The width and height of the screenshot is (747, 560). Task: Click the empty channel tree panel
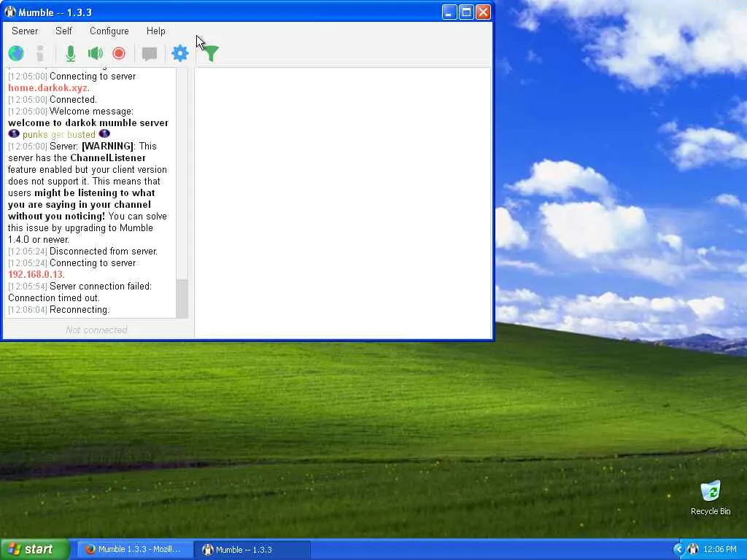click(x=343, y=203)
